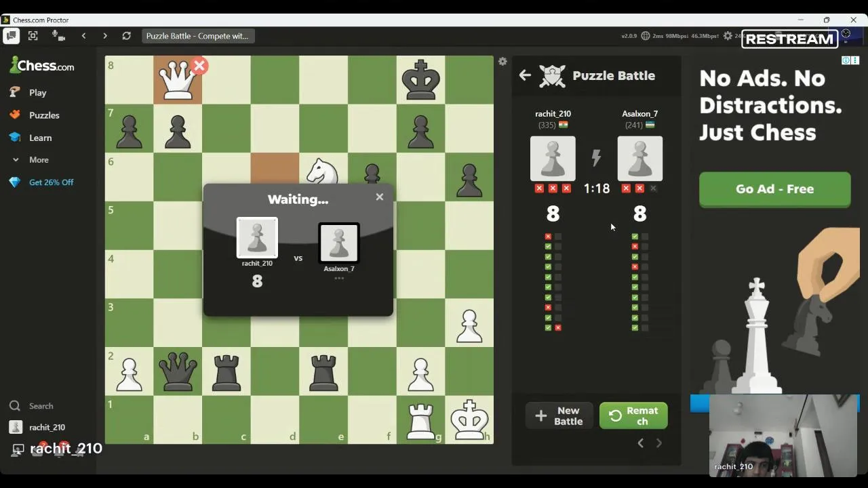Go to next puzzle with right chevron

(659, 443)
